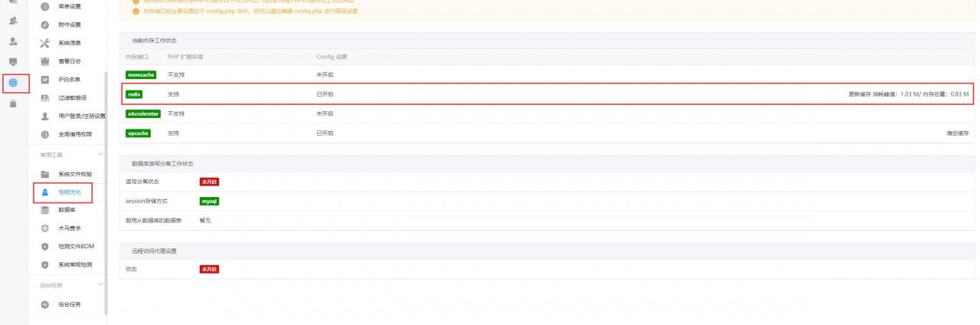Click the green mysql session badge
The image size is (980, 325).
point(210,201)
